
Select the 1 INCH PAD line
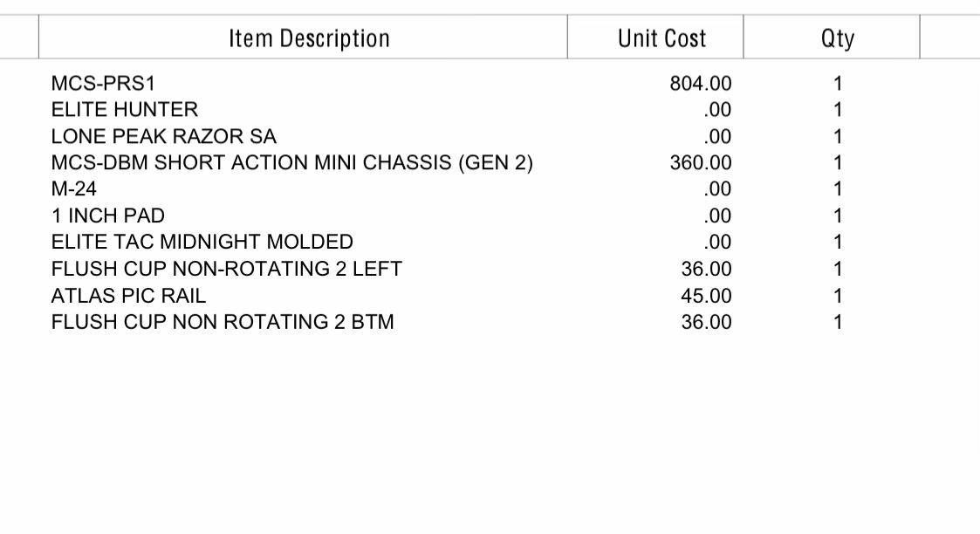[108, 216]
